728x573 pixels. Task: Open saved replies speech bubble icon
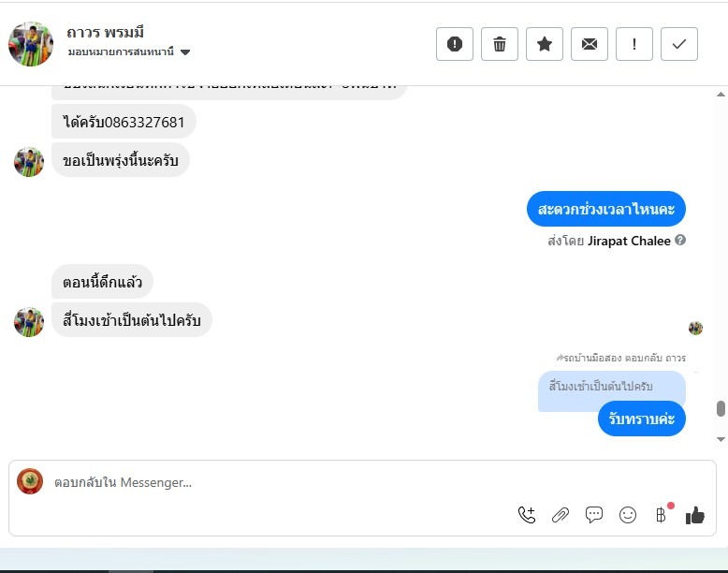[594, 515]
